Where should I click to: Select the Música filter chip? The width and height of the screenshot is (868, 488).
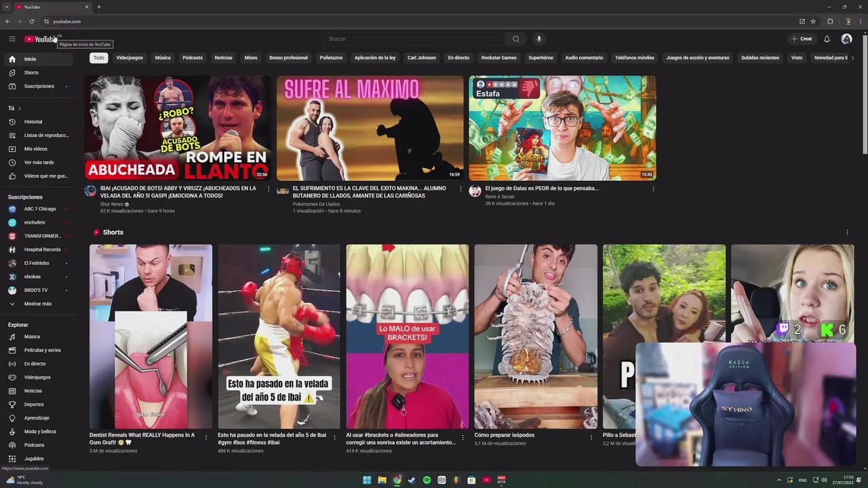163,58
